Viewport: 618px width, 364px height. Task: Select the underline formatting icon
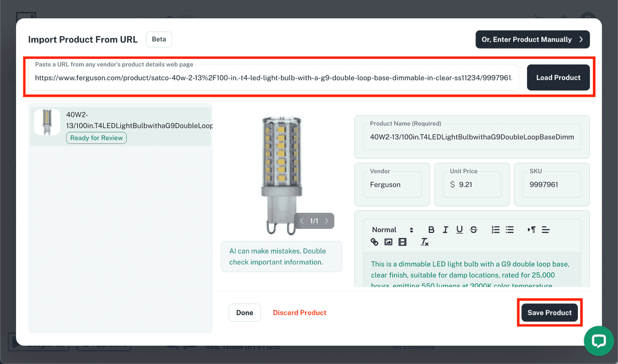click(x=459, y=229)
